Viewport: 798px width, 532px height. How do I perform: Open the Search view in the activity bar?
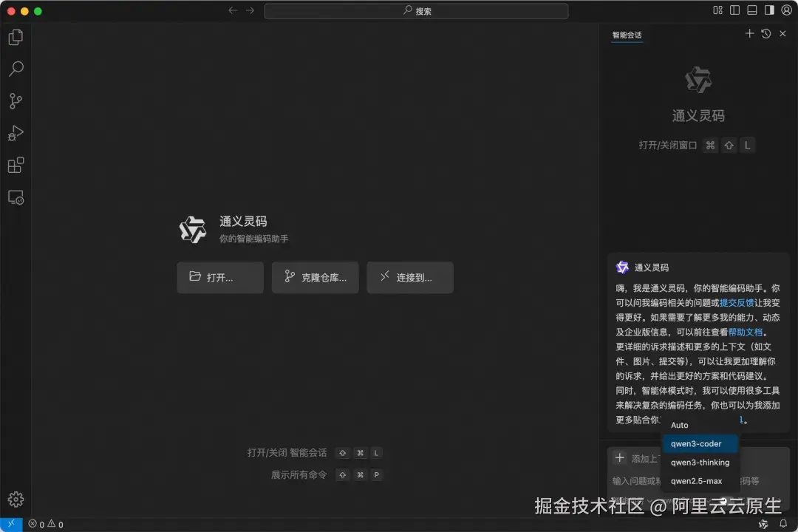click(16, 69)
